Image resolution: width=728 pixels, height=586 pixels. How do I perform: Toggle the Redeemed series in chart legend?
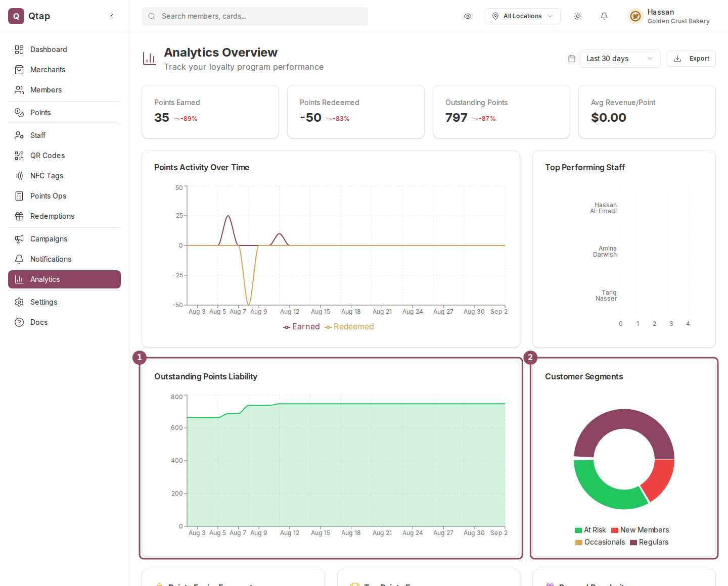[x=349, y=327]
